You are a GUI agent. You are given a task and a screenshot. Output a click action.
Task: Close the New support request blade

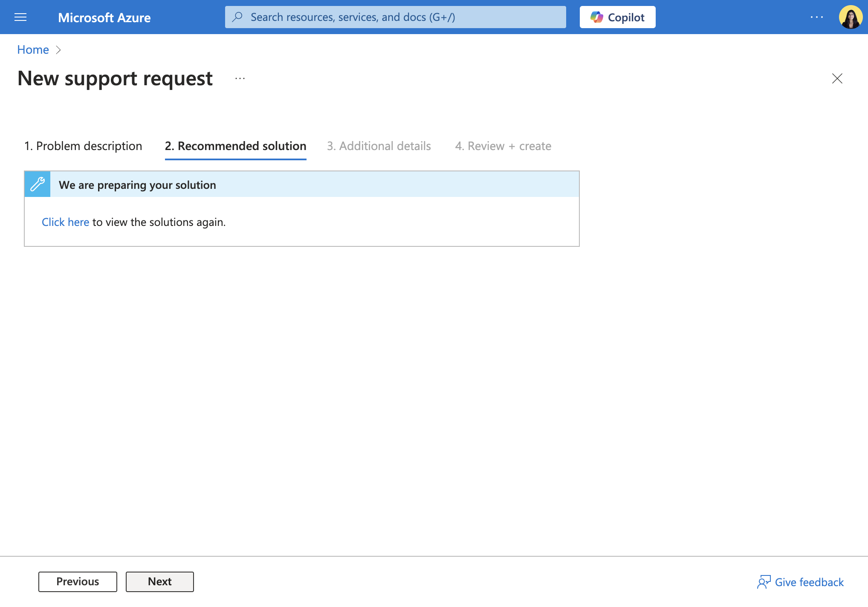click(x=837, y=78)
